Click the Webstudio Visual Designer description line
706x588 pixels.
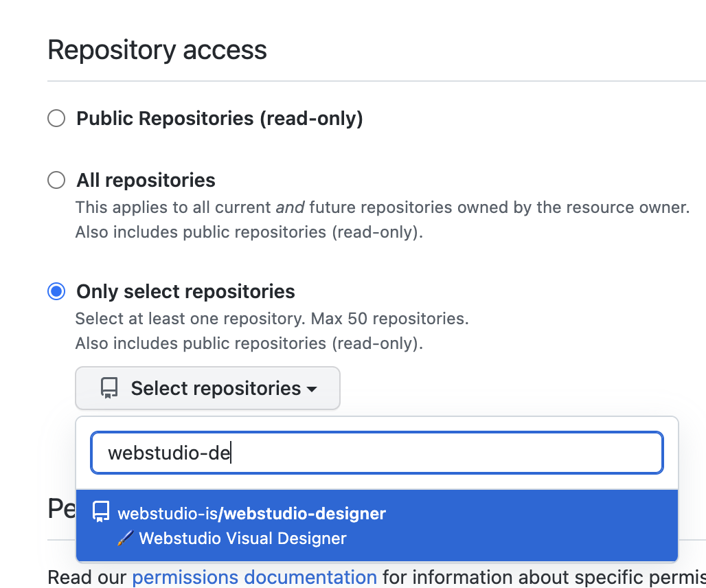(x=242, y=539)
